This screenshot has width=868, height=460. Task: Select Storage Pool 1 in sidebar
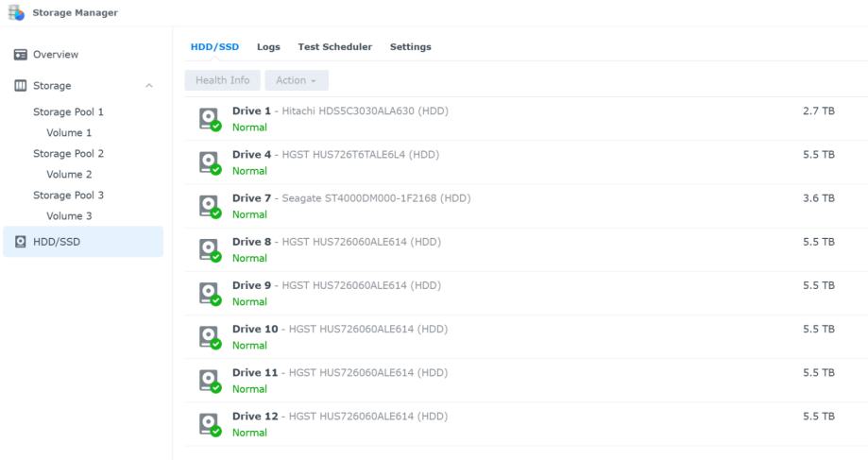click(68, 111)
